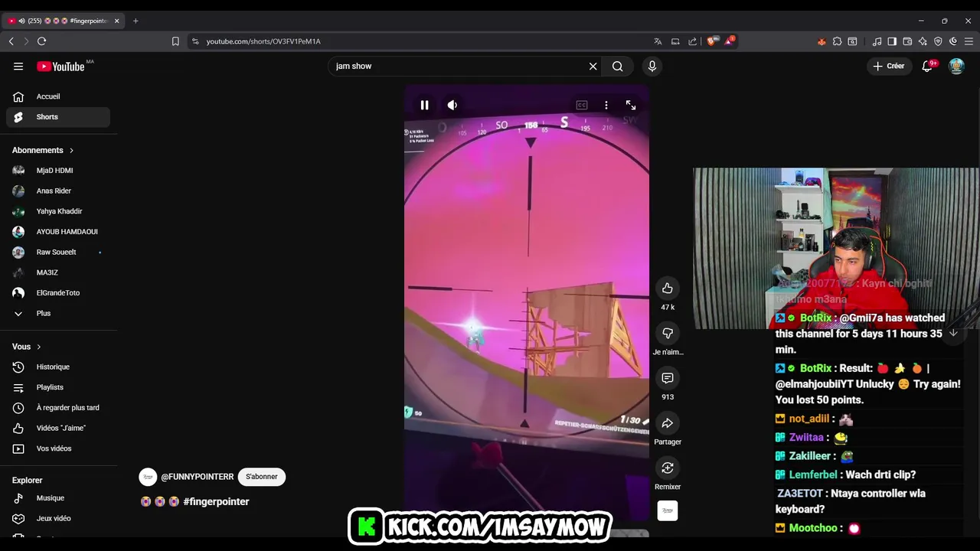Open the Leo AI sparkle icon
Viewport: 980px width, 551px height.
(923, 41)
